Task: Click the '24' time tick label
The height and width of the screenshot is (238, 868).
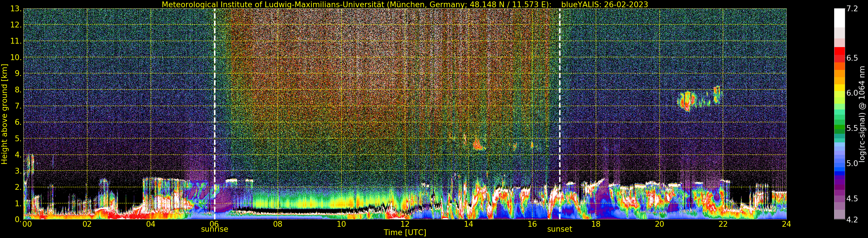Action: 786,224
